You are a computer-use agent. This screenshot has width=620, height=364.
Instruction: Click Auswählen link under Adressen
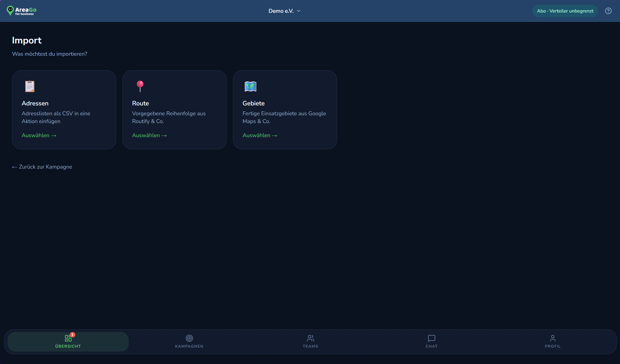[39, 135]
